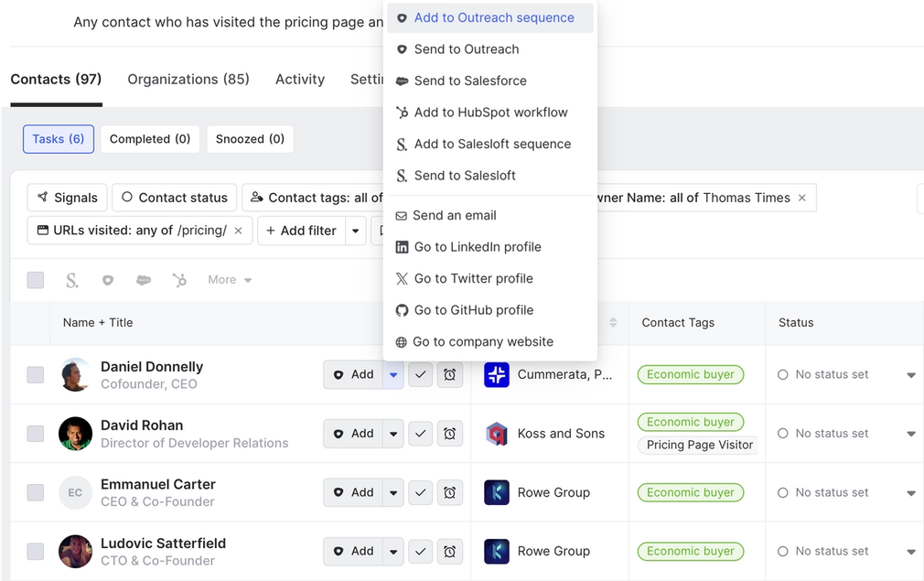Click Add button for Ludovic Satterfield
Viewport: 924px width, 581px height.
click(x=353, y=552)
